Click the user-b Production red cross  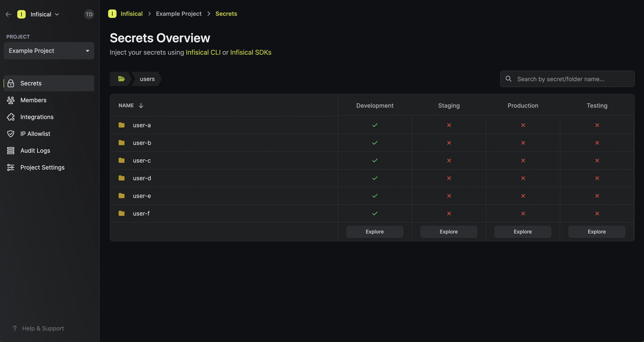tap(523, 143)
